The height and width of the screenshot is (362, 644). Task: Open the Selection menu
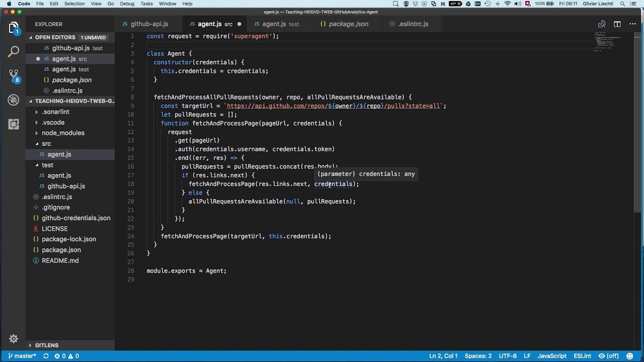(74, 4)
